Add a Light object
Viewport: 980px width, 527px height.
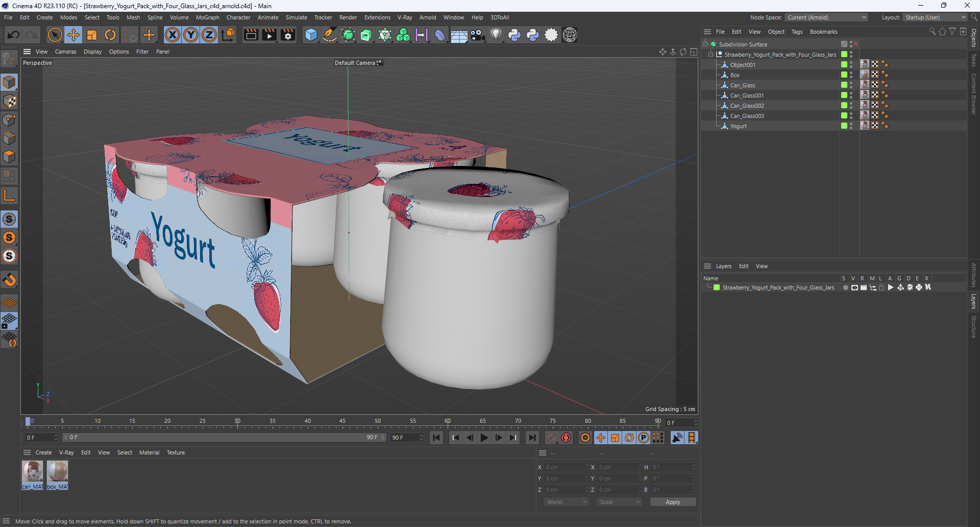[496, 35]
